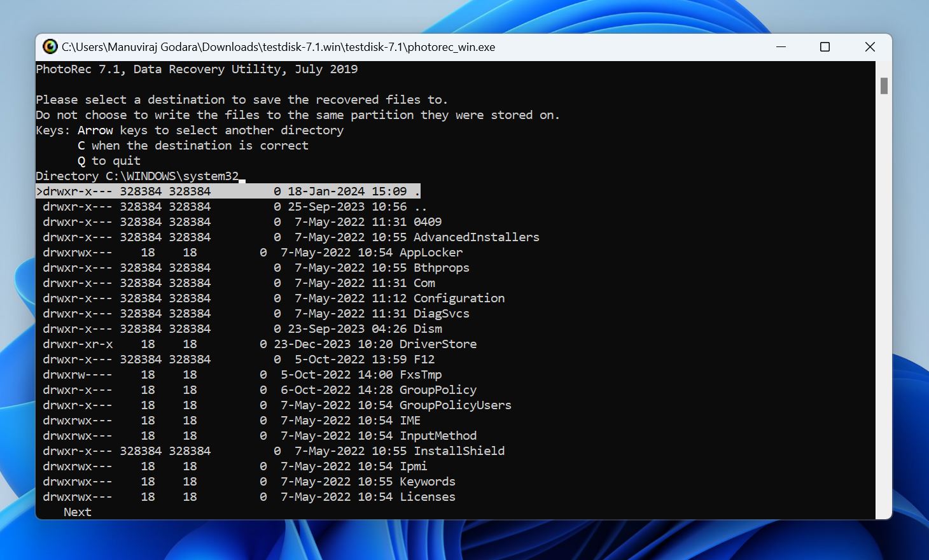Click the 'Do not choose to write' warning line

point(298,115)
